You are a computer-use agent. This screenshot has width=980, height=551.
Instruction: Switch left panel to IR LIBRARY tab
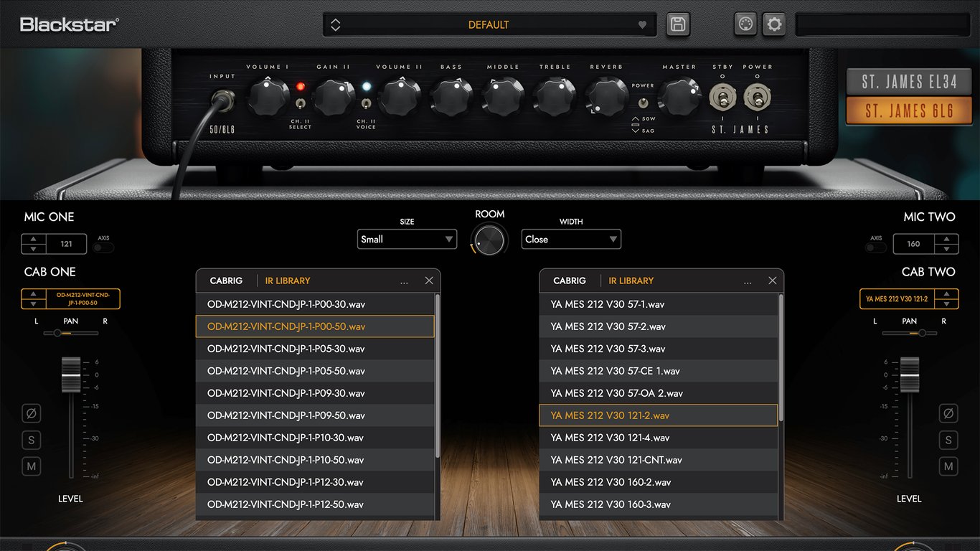click(288, 281)
